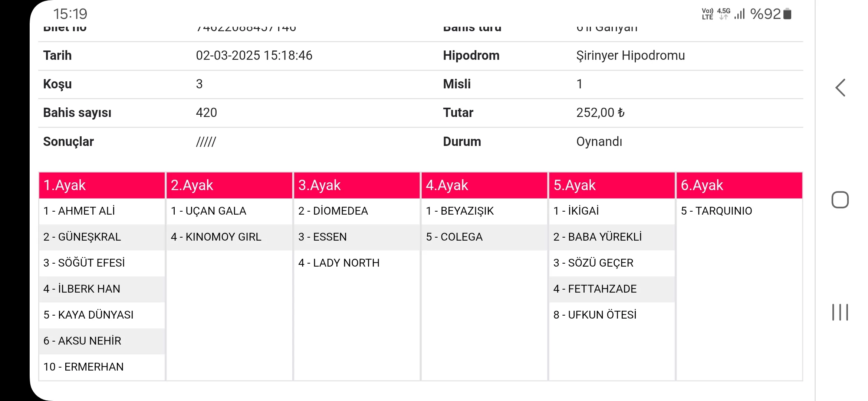
Task: Tap LADY NORTH in third leg
Action: pos(339,263)
